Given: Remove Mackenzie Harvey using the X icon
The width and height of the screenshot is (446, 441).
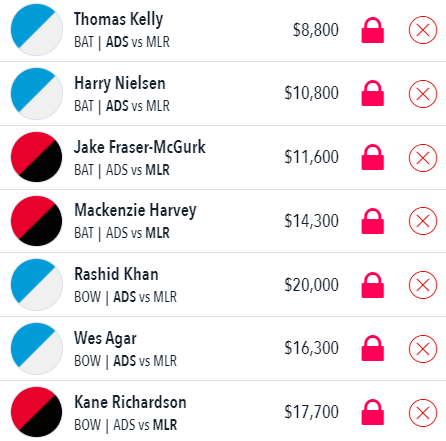Looking at the screenshot, I should click(423, 221).
